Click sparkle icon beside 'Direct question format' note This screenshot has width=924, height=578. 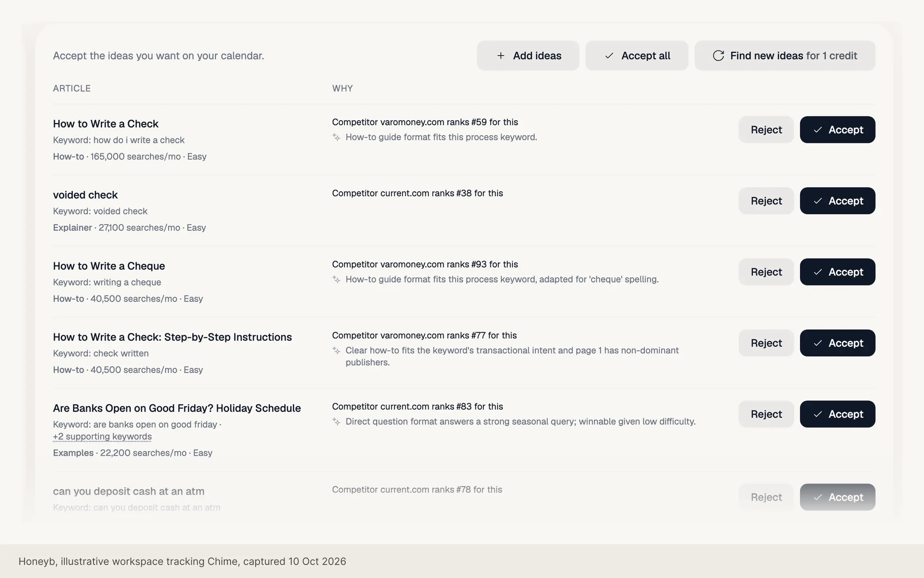[x=336, y=422]
